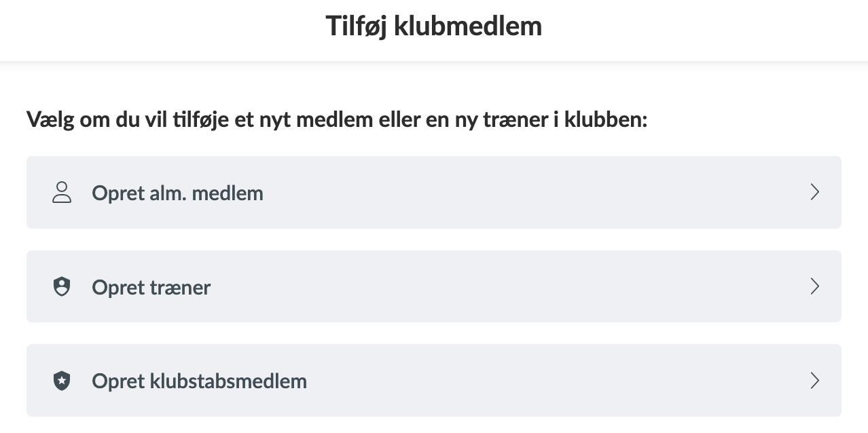Screen dimensions: 868x433
Task: Choose the Opret klubstabsmedlem option
Action: [433, 381]
